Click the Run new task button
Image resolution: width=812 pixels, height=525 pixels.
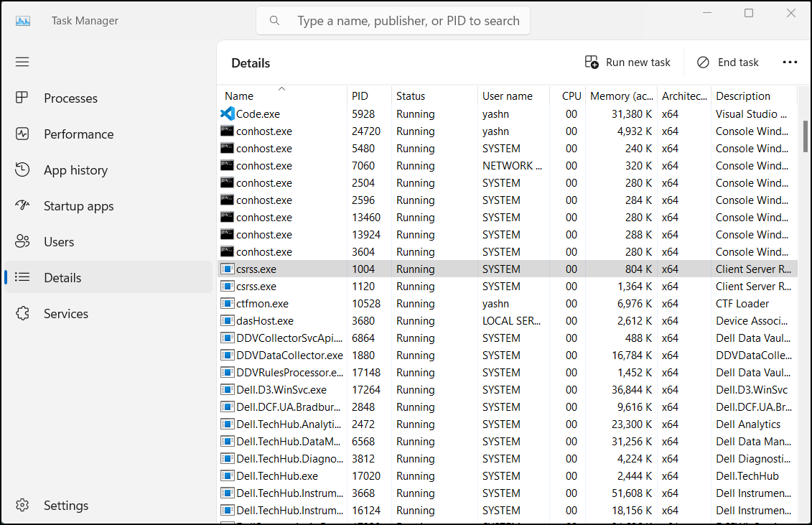627,62
